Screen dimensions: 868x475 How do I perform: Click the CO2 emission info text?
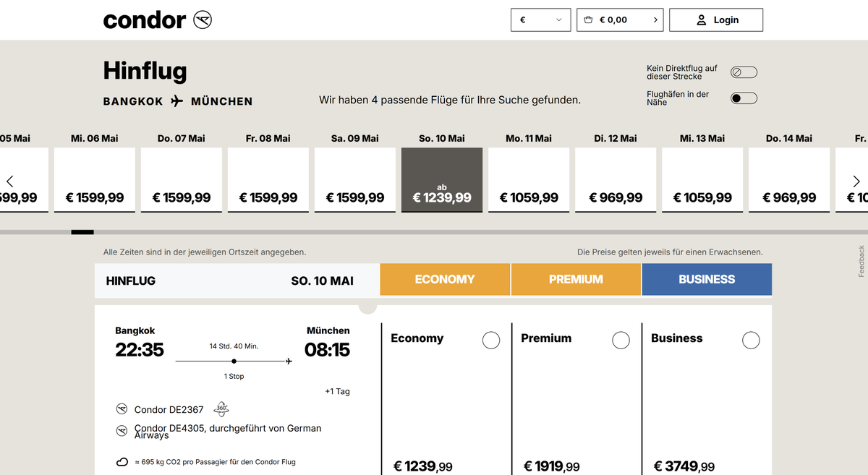(215, 462)
